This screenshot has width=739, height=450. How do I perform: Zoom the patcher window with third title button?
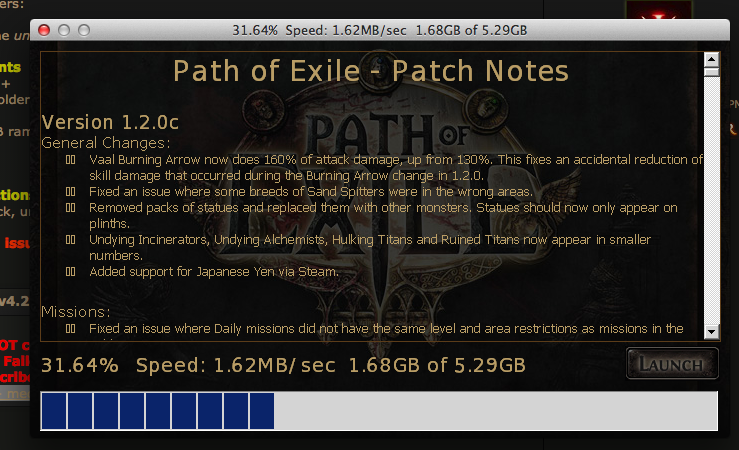[x=84, y=30]
